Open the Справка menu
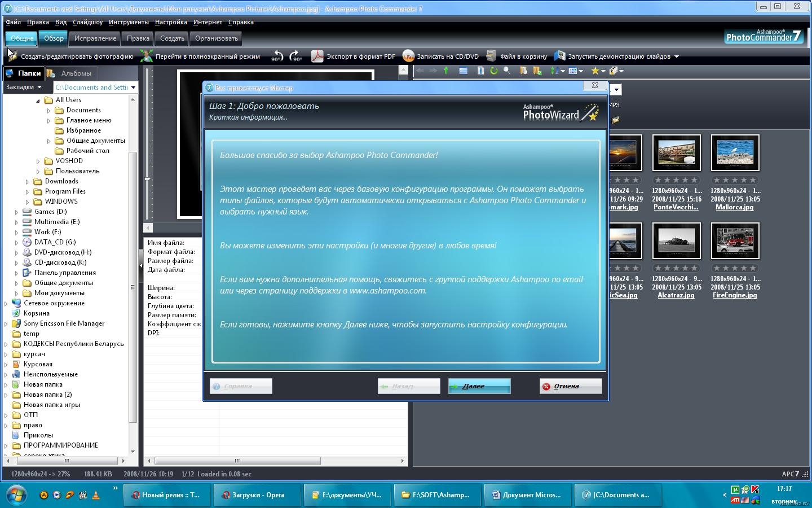The image size is (812, 508). pyautogui.click(x=241, y=22)
